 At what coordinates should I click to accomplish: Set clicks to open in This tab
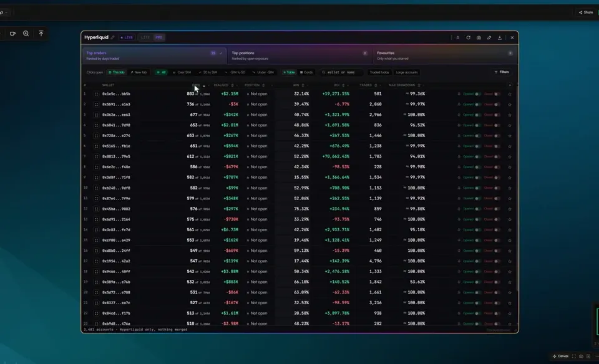tap(117, 72)
